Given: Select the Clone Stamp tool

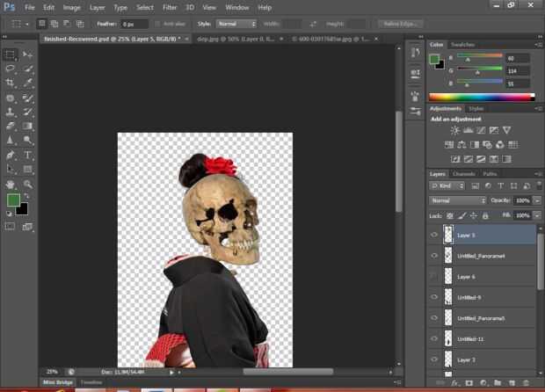Looking at the screenshot, I should tap(10, 112).
